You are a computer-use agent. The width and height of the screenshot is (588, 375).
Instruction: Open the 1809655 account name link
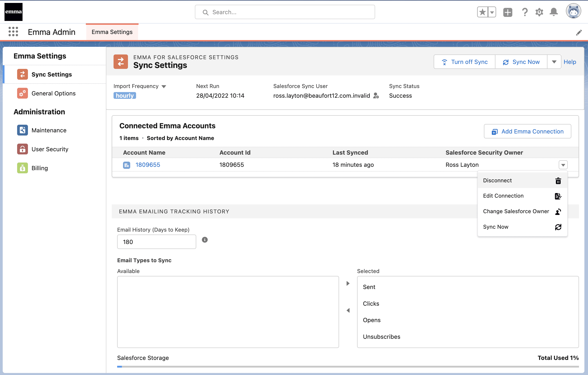[148, 165]
